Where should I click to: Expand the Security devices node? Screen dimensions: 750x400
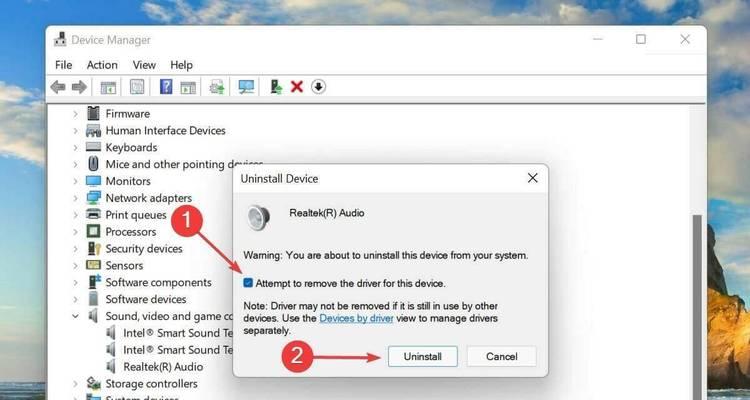point(75,249)
